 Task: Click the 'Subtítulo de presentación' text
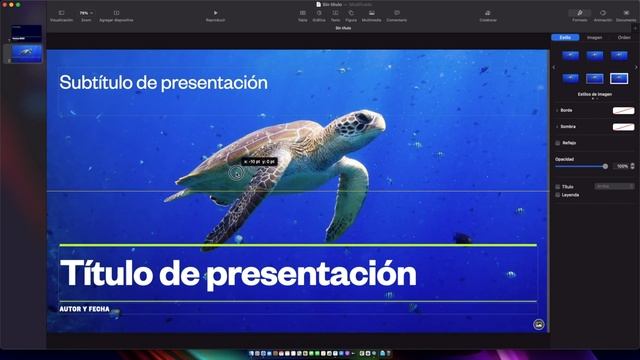[164, 83]
